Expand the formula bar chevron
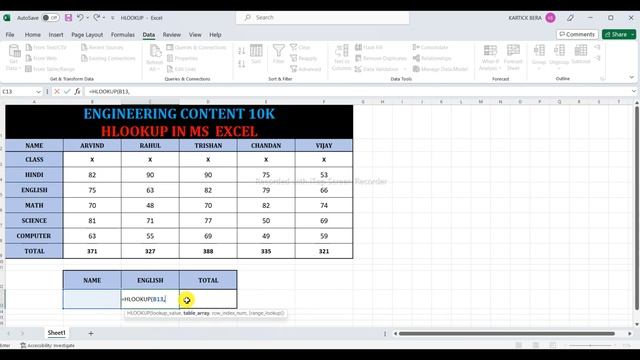 (633, 91)
